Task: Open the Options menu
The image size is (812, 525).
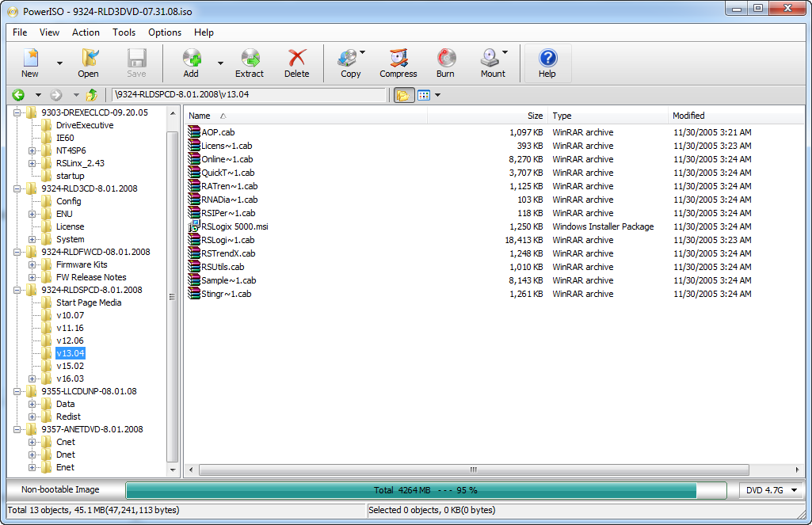Action: (x=165, y=32)
